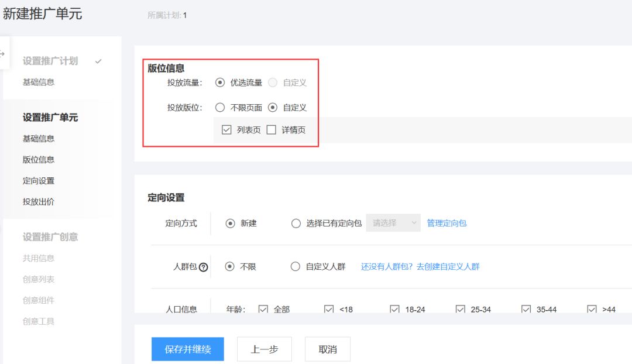The image size is (632, 364).
Task: Open the 请选择 targeting package dropdown
Action: pos(393,223)
